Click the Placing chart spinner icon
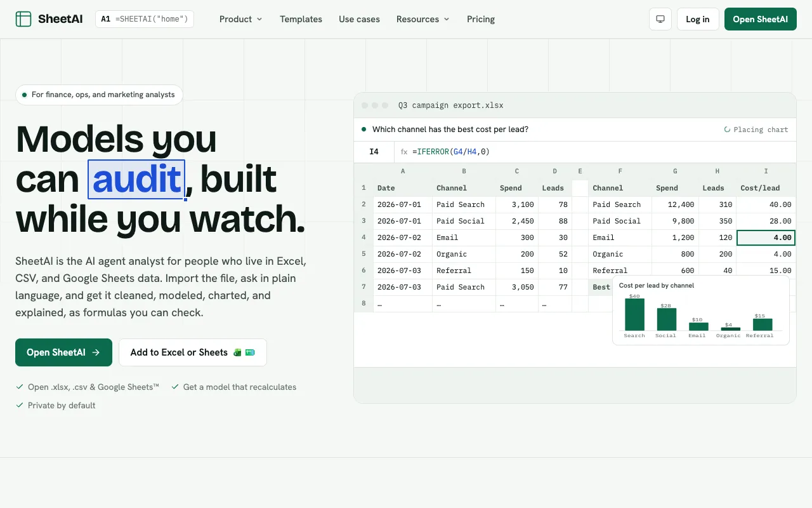 [x=728, y=130]
